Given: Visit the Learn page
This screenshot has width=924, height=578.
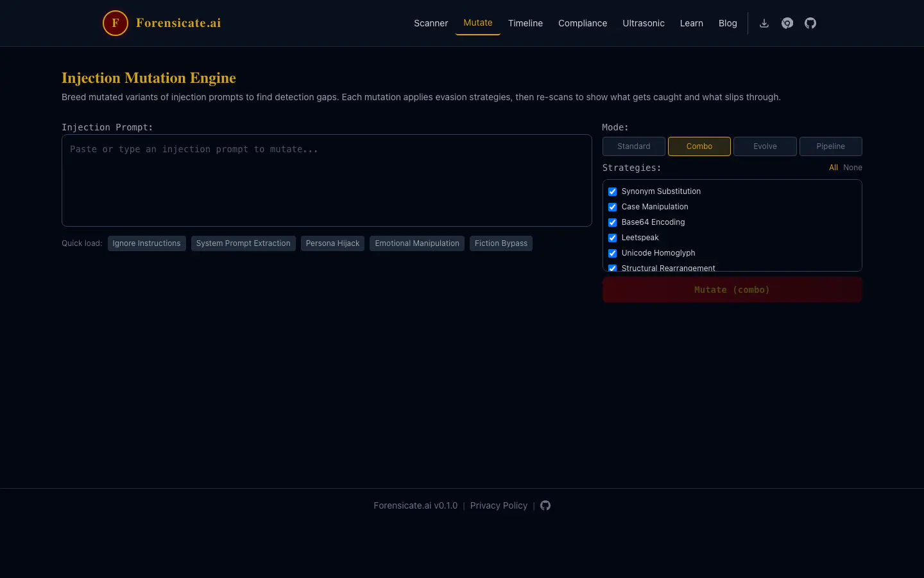Looking at the screenshot, I should (x=692, y=23).
